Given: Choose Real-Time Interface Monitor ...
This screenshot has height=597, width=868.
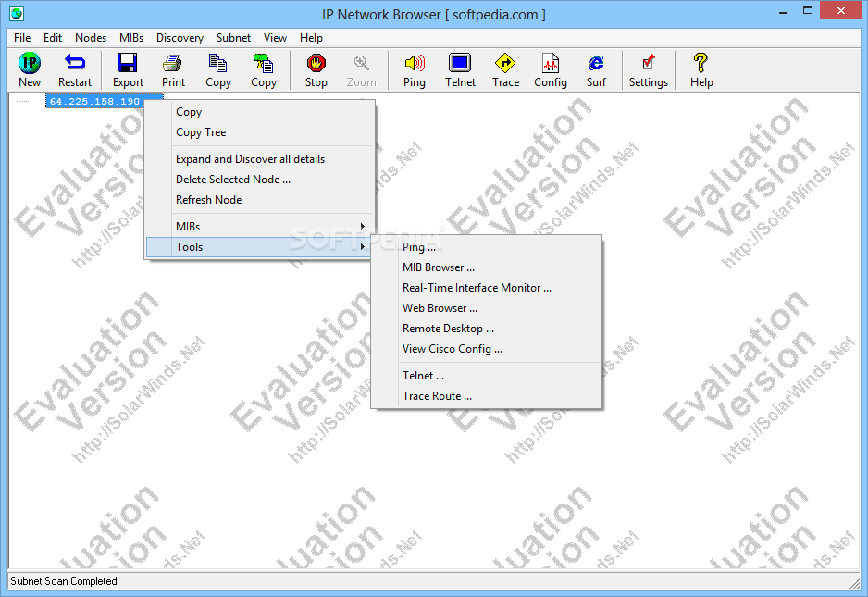Looking at the screenshot, I should 486,288.
